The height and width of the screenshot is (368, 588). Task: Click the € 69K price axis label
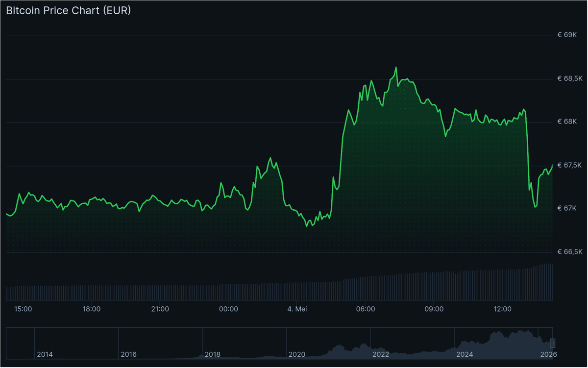tap(567, 35)
